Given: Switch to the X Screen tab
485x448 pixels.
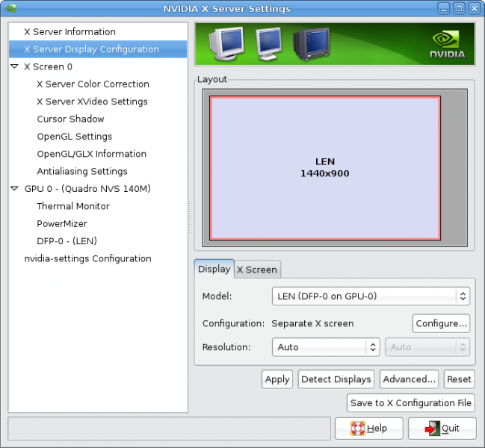Looking at the screenshot, I should click(257, 270).
